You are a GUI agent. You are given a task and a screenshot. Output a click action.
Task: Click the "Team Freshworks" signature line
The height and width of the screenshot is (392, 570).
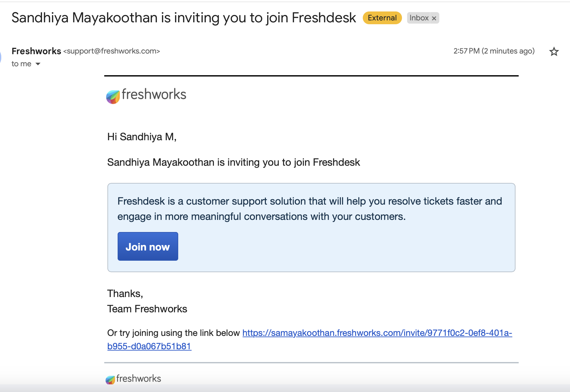tap(147, 309)
